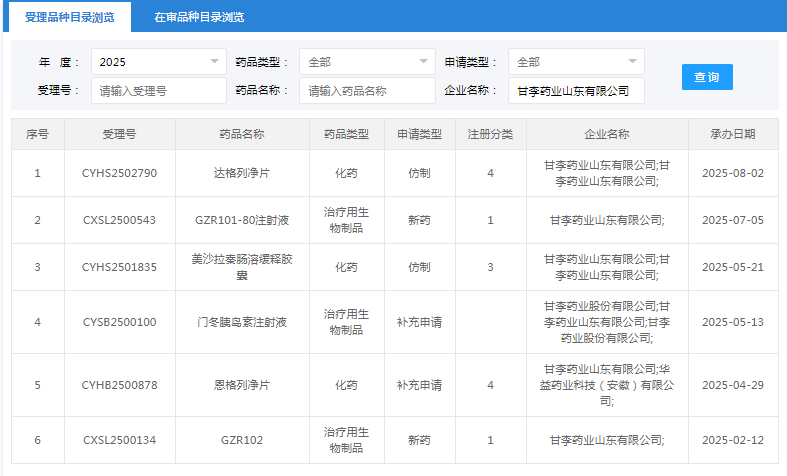The width and height of the screenshot is (787, 476).
Task: Click the 注册分类 column header
Action: tap(490, 134)
